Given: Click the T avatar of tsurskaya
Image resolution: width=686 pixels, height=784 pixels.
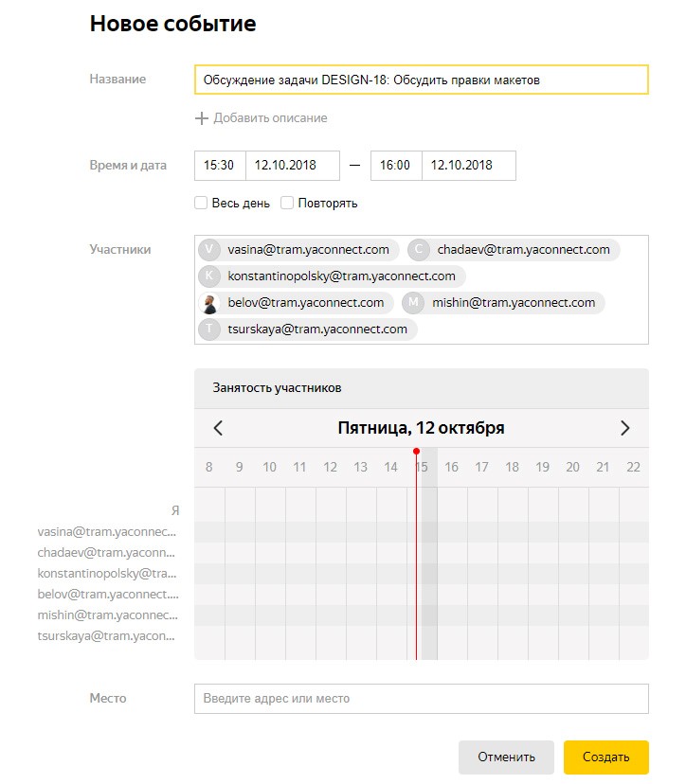Looking at the screenshot, I should point(209,330).
